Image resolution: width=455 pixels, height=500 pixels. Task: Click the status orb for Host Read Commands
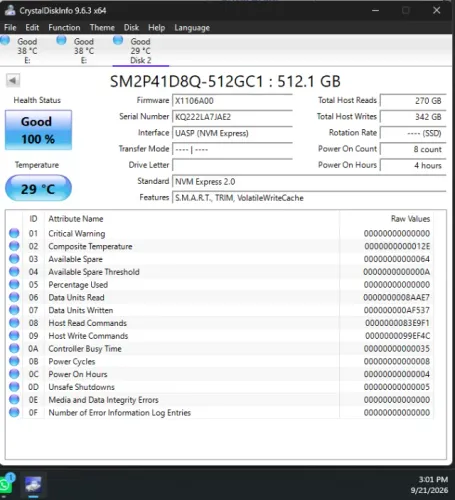pos(14,323)
